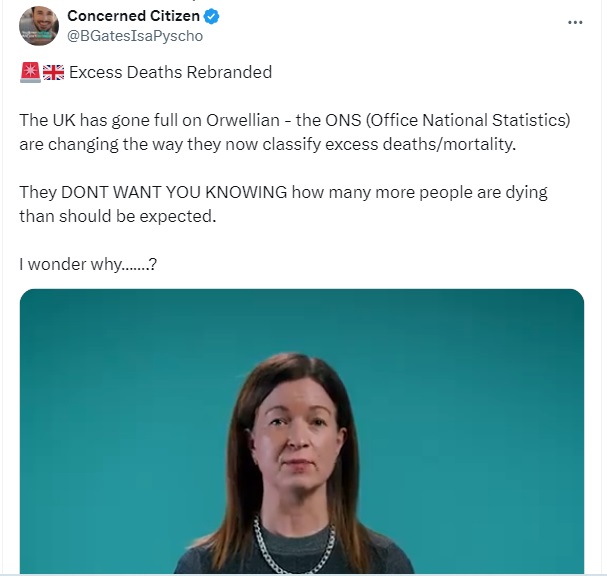Click the red siren emoji

pyautogui.click(x=30, y=72)
